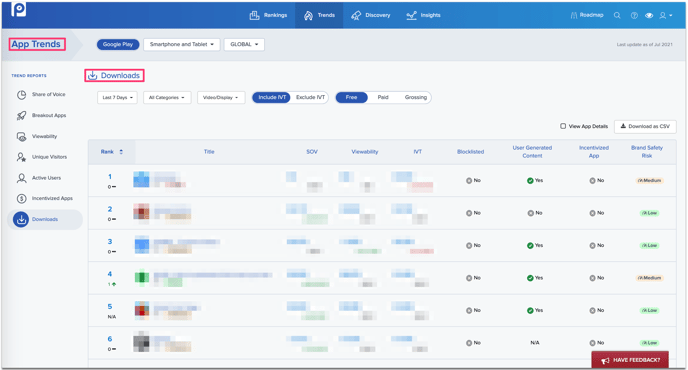Go to the Rankings tab

(269, 15)
